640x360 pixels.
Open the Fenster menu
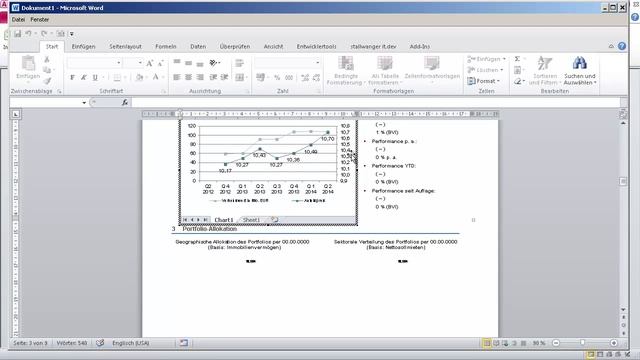[x=40, y=20]
